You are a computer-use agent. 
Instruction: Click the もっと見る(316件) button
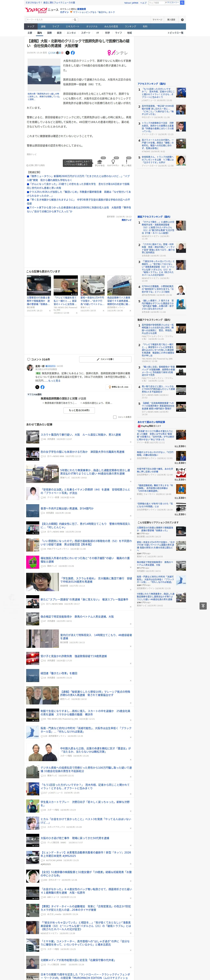79,410
